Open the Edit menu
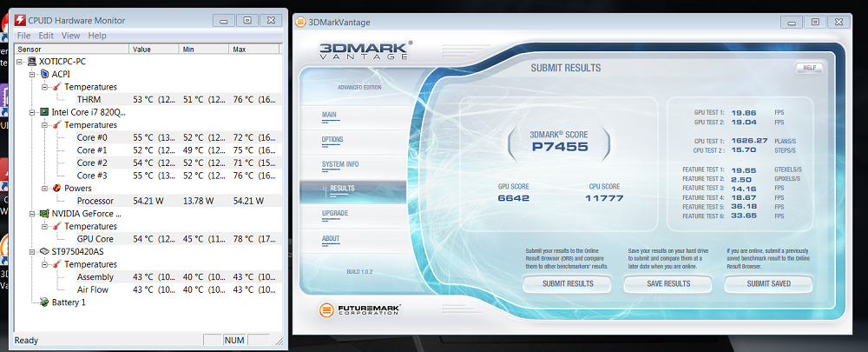 tap(46, 36)
